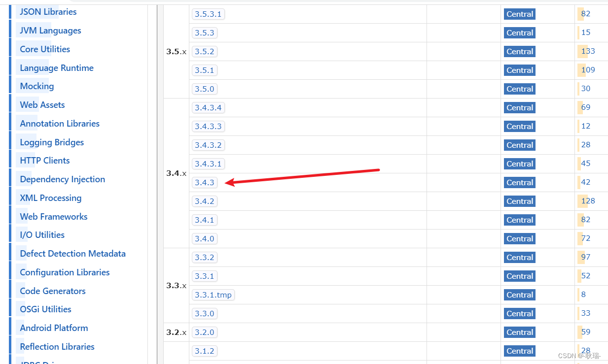Image resolution: width=608 pixels, height=364 pixels.
Task: Open version 3.2.0
Action: (x=204, y=332)
